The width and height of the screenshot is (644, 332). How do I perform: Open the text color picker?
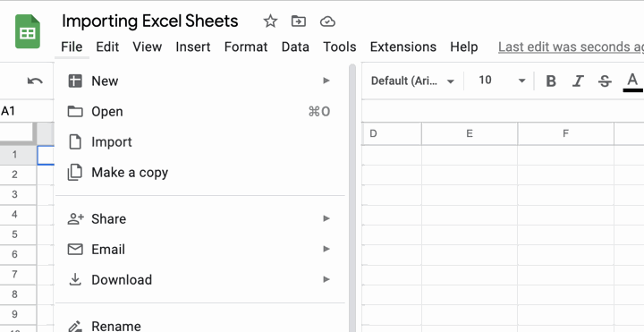pos(632,81)
